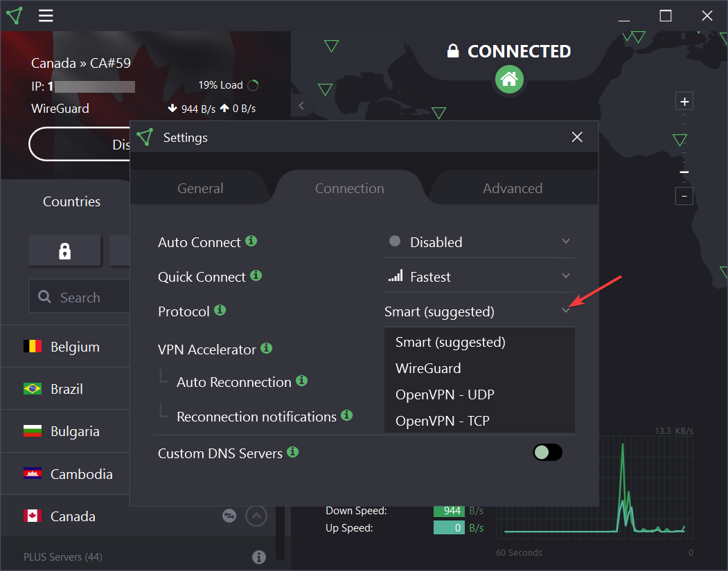Select WireGuard protocol option

(x=428, y=368)
